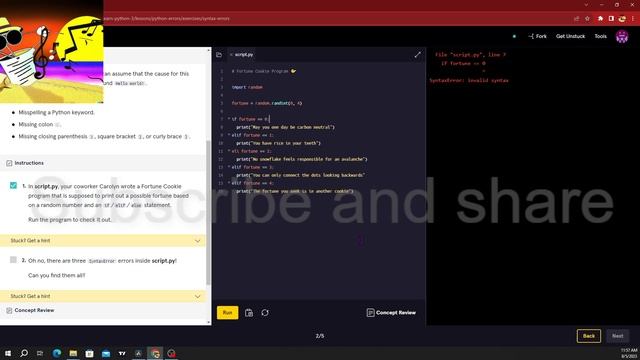Collapse code fold arrow at line 13

pos(229,167)
